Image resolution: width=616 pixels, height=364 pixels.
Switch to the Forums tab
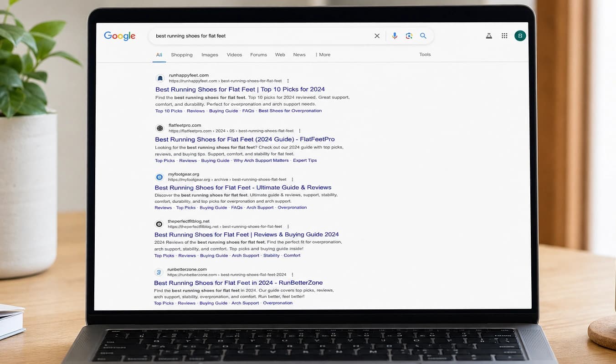point(258,55)
